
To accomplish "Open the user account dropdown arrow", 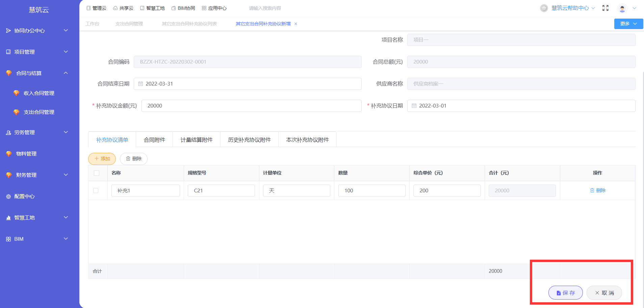I will pyautogui.click(x=634, y=8).
